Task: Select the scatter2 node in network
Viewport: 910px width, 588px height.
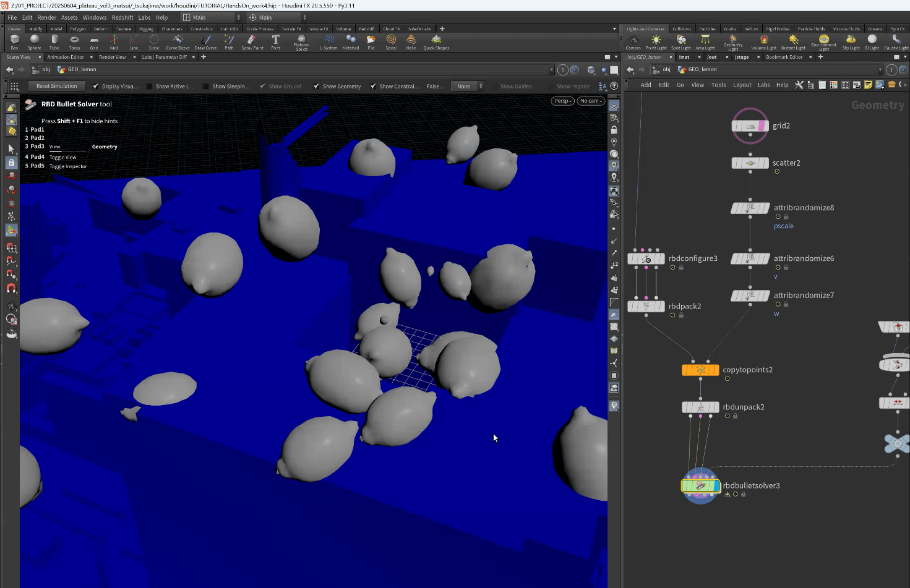Action: pos(750,163)
